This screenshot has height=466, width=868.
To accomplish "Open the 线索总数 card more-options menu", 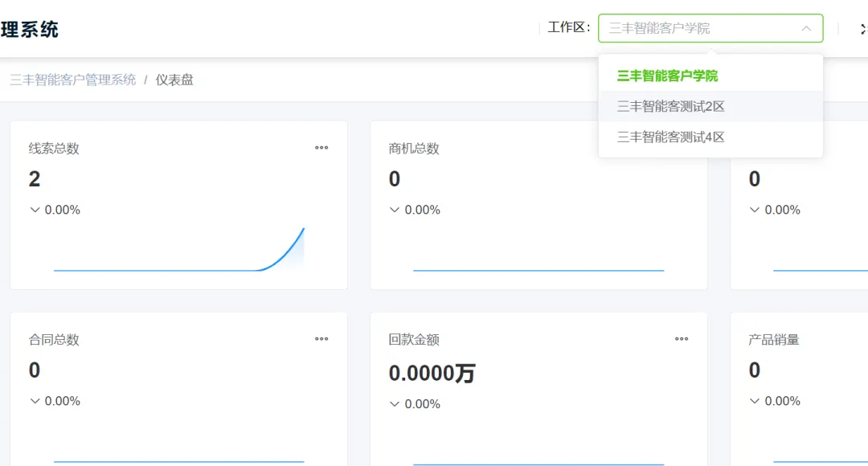I will coord(321,148).
